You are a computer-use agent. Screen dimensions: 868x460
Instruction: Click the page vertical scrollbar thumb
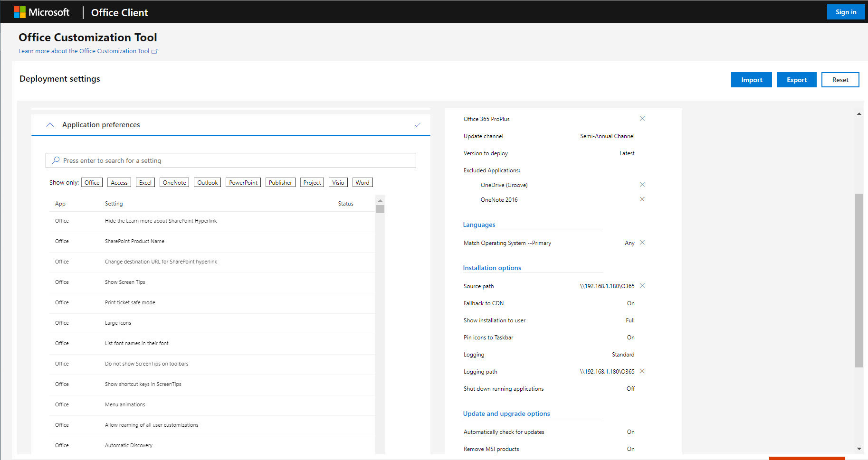click(x=859, y=280)
